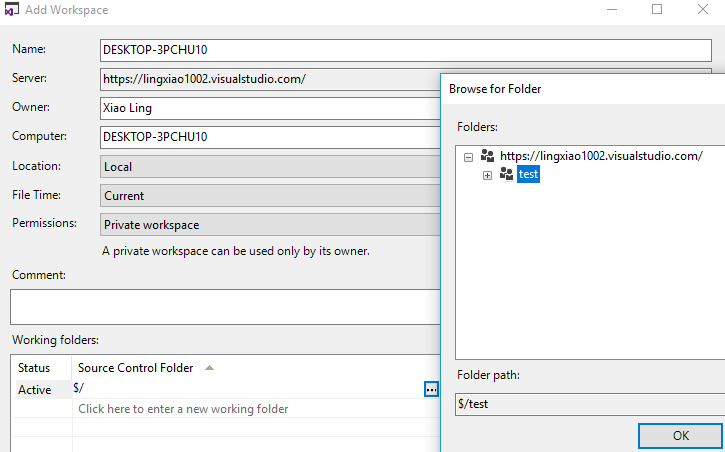
Task: Expand the test folder node
Action: [x=488, y=175]
